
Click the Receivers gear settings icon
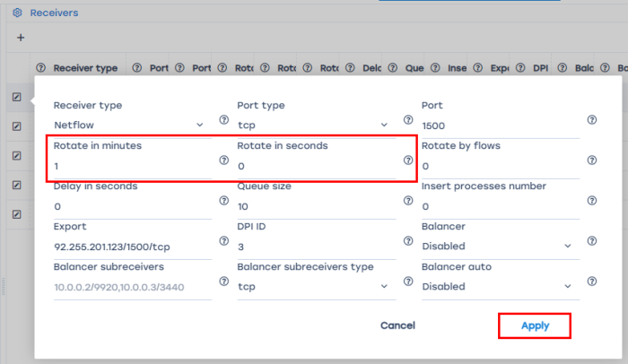coord(16,13)
